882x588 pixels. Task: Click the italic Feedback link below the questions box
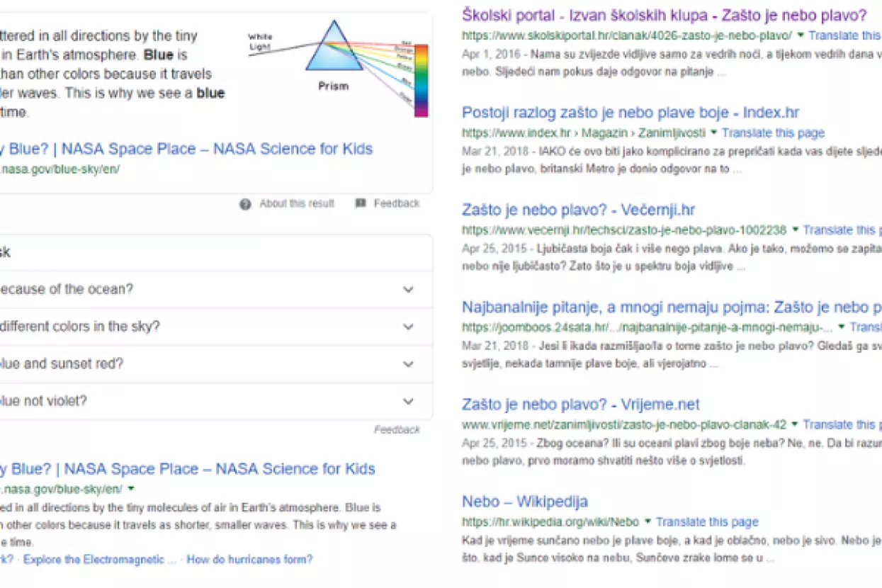[x=397, y=430]
